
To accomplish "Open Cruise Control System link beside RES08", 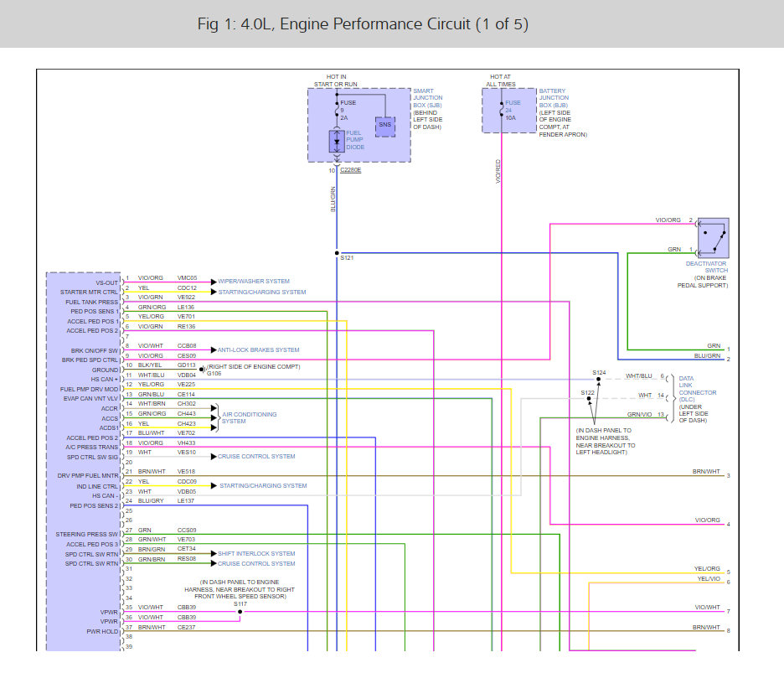I will [x=256, y=563].
